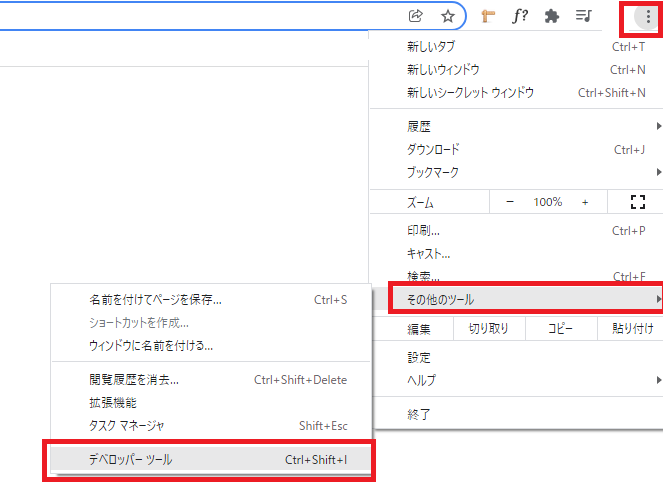Click the share page icon
The width and height of the screenshot is (663, 494).
click(416, 16)
